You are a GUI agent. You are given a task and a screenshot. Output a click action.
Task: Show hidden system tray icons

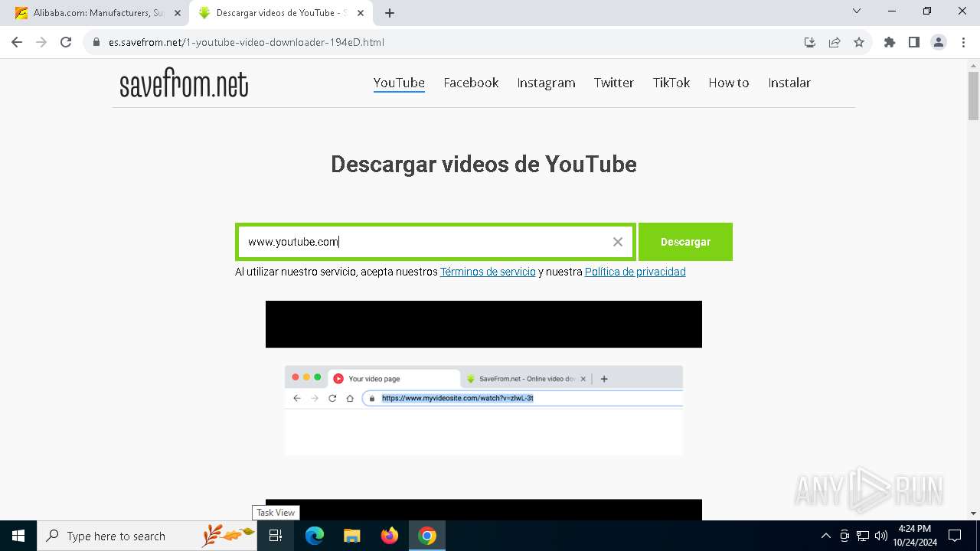(825, 536)
